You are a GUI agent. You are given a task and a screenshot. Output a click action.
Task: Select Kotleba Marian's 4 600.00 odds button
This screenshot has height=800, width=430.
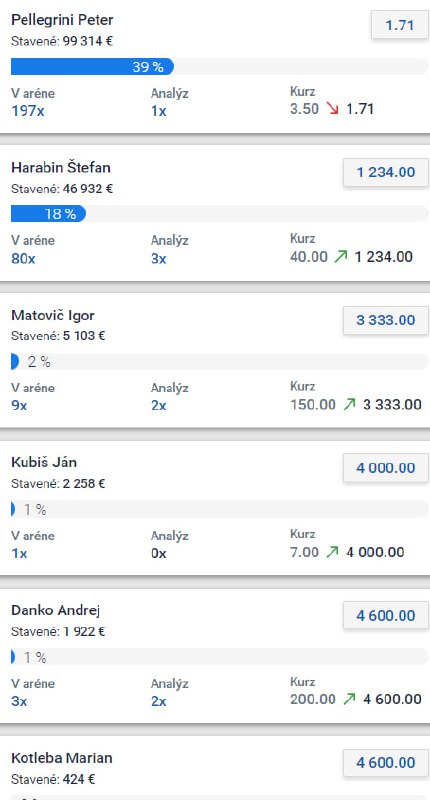point(386,763)
